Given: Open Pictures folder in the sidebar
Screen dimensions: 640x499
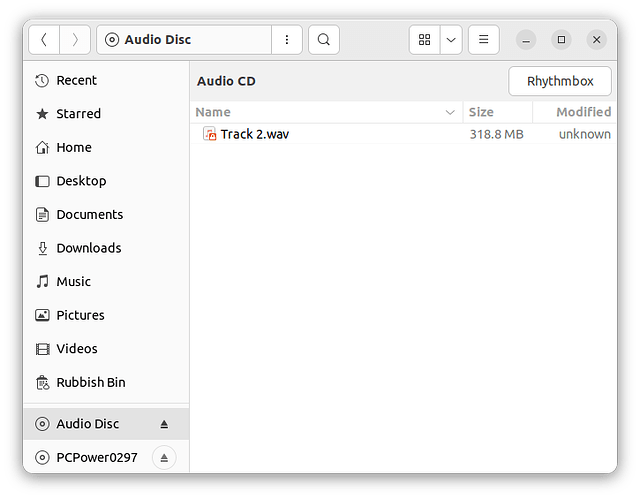Looking at the screenshot, I should pos(106,315).
